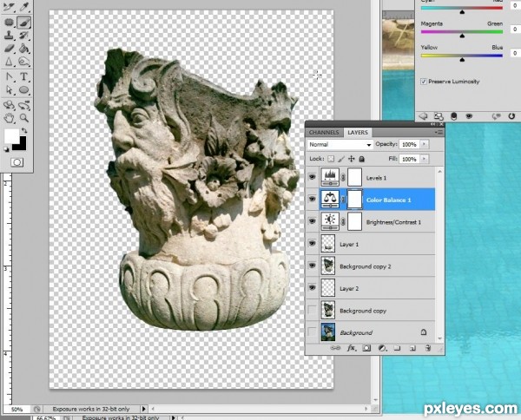Create new fill or adjustment layer

(382, 348)
